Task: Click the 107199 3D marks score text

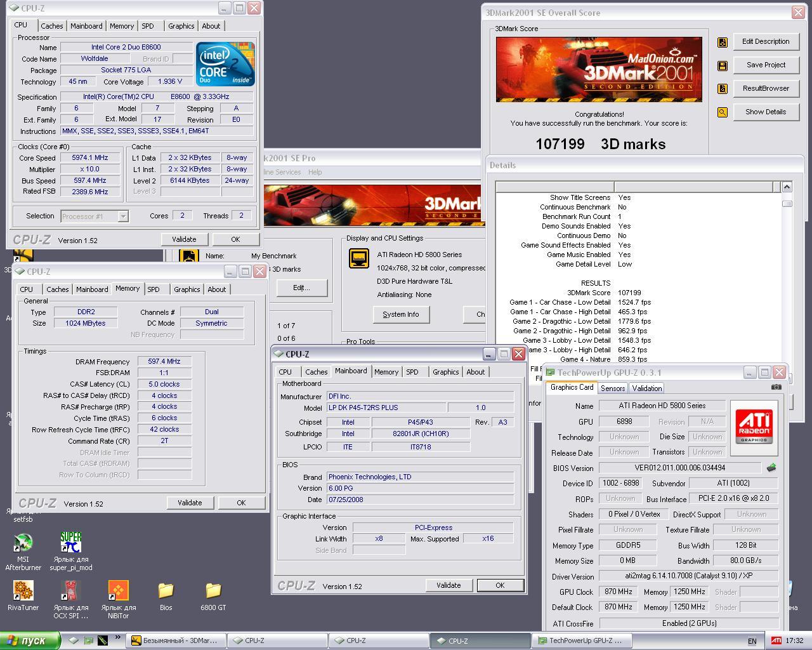Action: coord(600,144)
